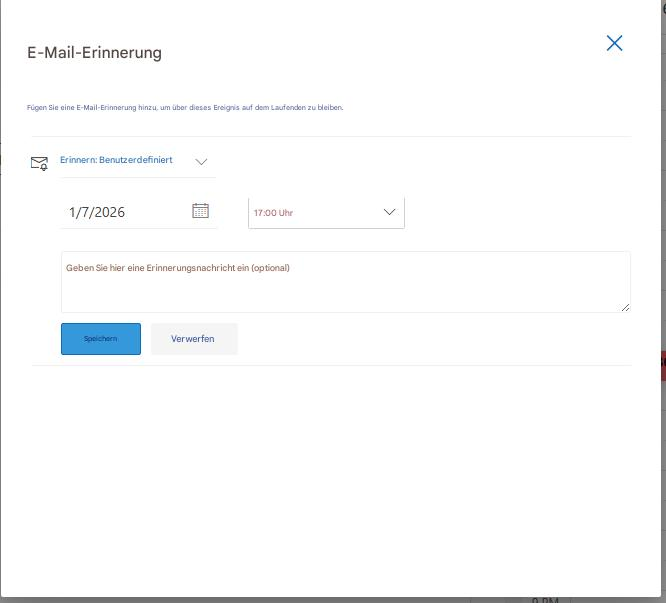Focus the Erinnerungsnachricht text area
The height and width of the screenshot is (603, 666).
[346, 282]
